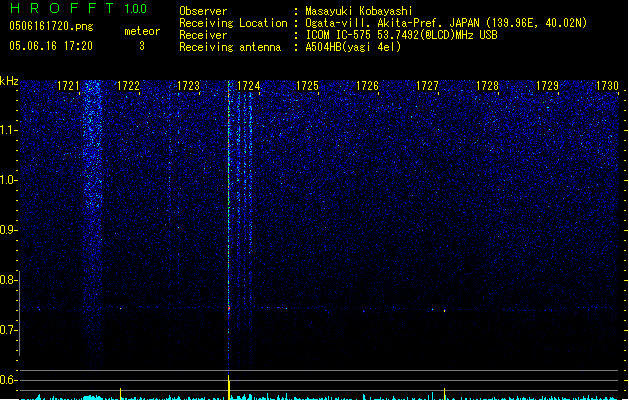Click the 0.9 frequency axis label

tap(7, 230)
